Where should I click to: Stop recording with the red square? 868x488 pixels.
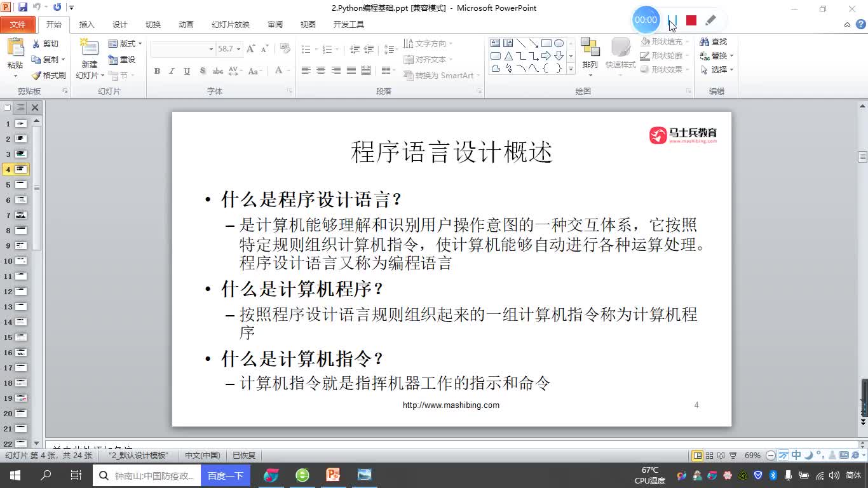[x=691, y=20]
